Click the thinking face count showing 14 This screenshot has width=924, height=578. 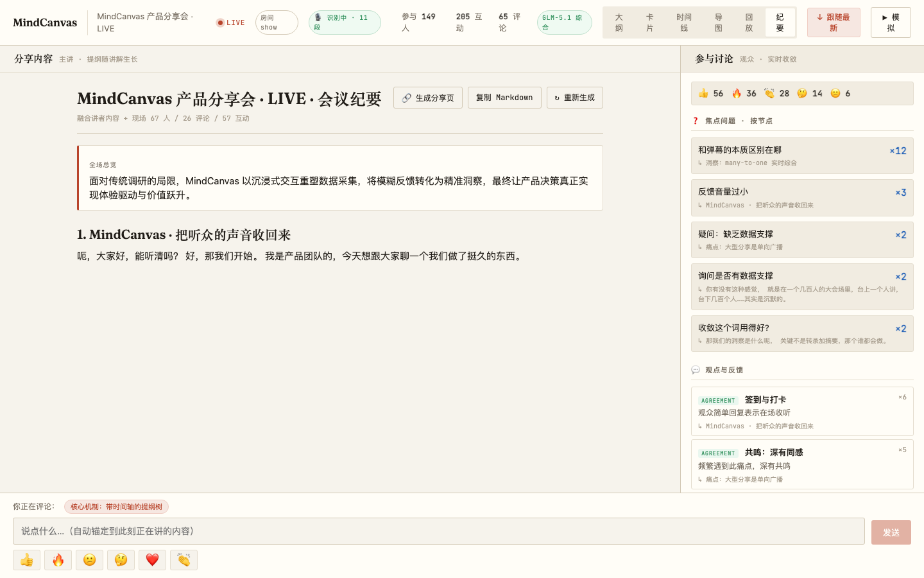810,93
